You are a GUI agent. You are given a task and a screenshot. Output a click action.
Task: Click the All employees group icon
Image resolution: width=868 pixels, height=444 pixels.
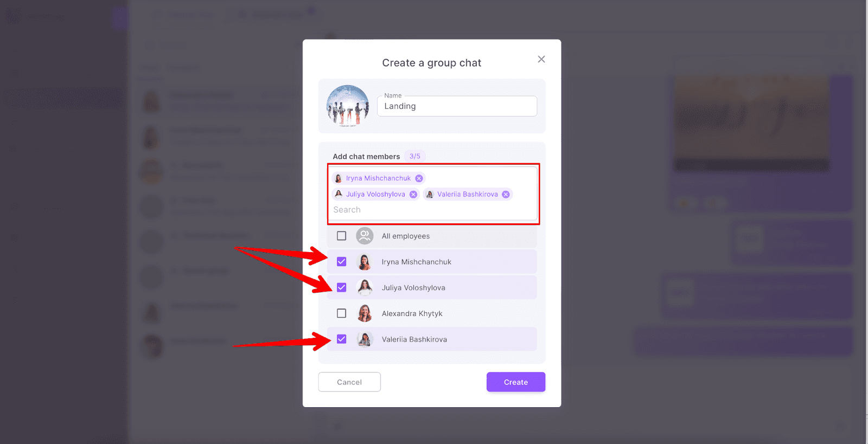tap(365, 236)
